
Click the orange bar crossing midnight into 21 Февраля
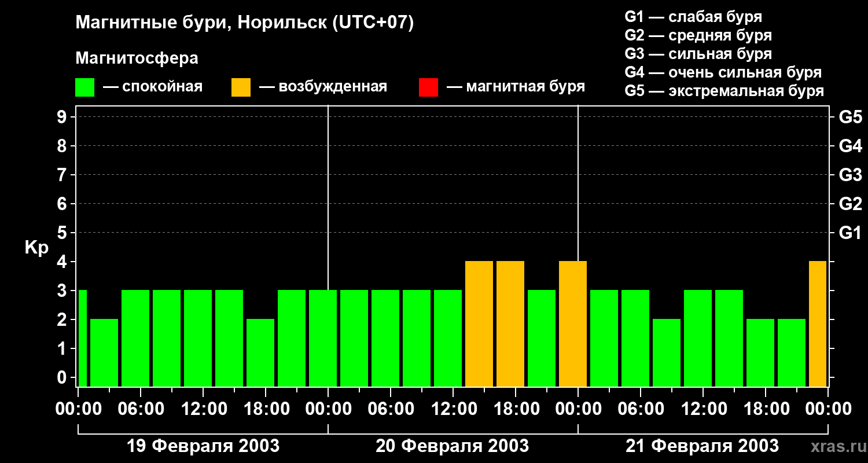tap(573, 324)
